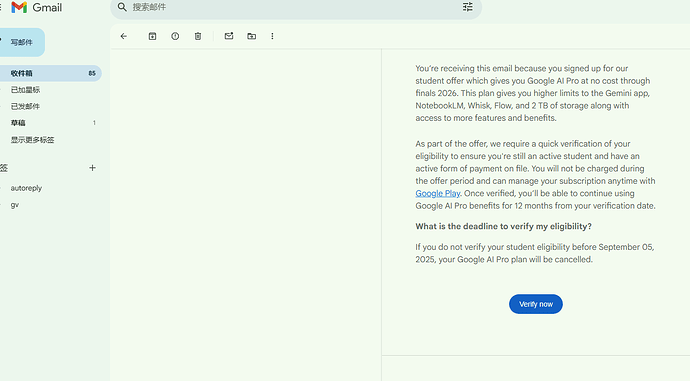
Task: Focus the 搜索邮件 search field
Action: click(x=295, y=7)
